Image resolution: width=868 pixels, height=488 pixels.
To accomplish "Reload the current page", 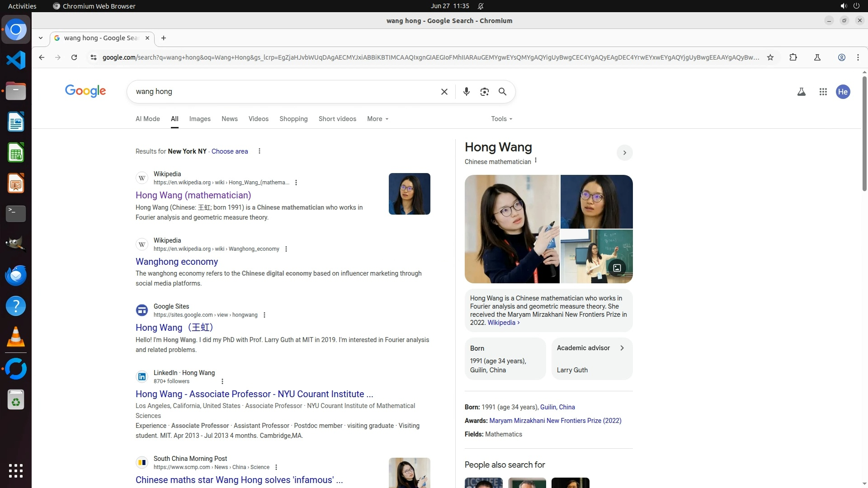I will tap(74, 57).
